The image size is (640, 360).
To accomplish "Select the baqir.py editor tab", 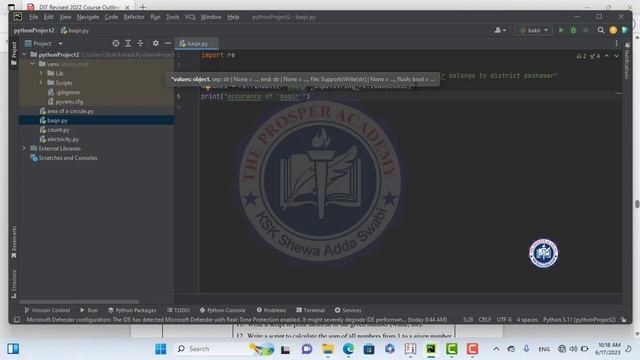I will [x=197, y=43].
